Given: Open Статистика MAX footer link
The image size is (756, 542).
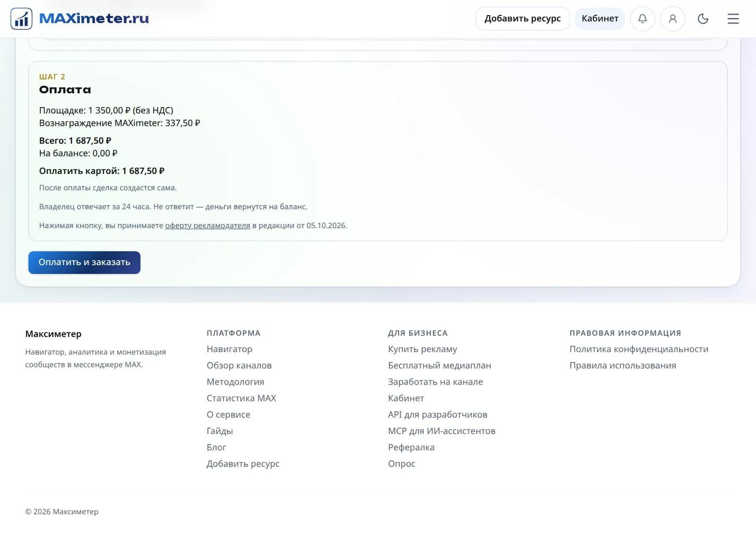Looking at the screenshot, I should 241,398.
